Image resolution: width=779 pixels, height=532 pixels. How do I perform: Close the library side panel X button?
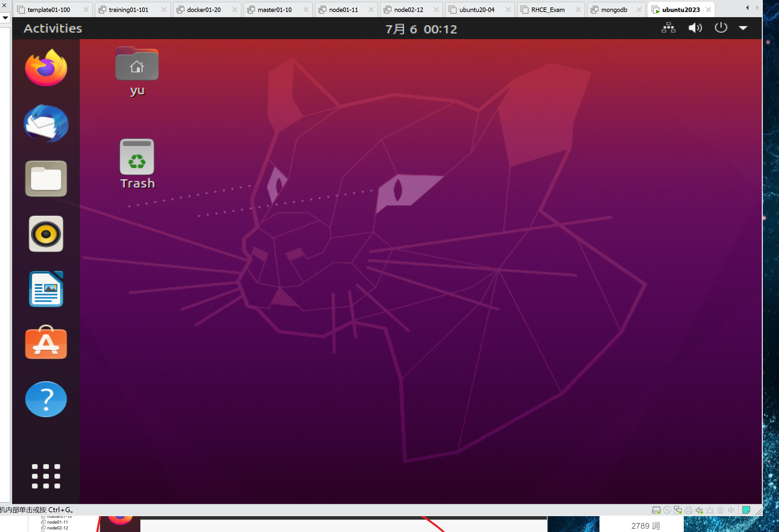tap(4, 5)
